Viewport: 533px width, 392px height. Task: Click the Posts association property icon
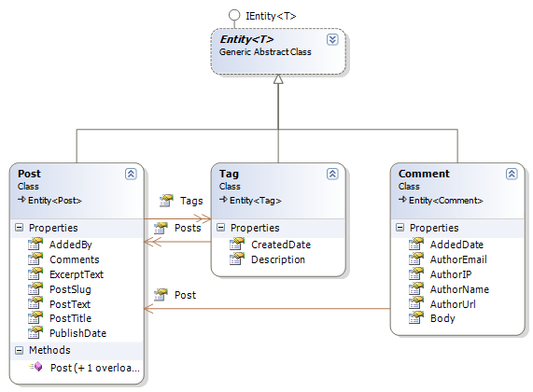coord(161,228)
